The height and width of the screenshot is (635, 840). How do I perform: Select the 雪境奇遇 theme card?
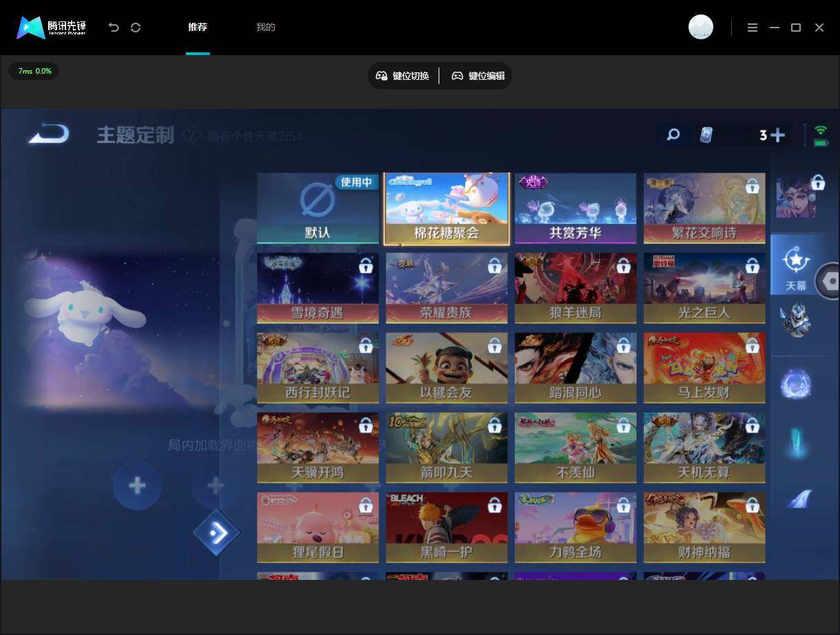(317, 288)
